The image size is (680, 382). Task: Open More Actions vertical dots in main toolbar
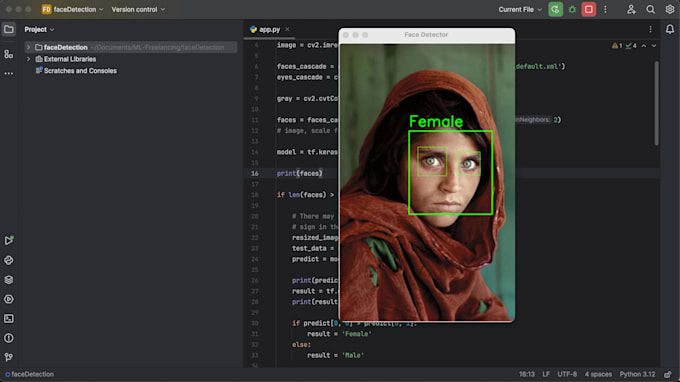605,10
